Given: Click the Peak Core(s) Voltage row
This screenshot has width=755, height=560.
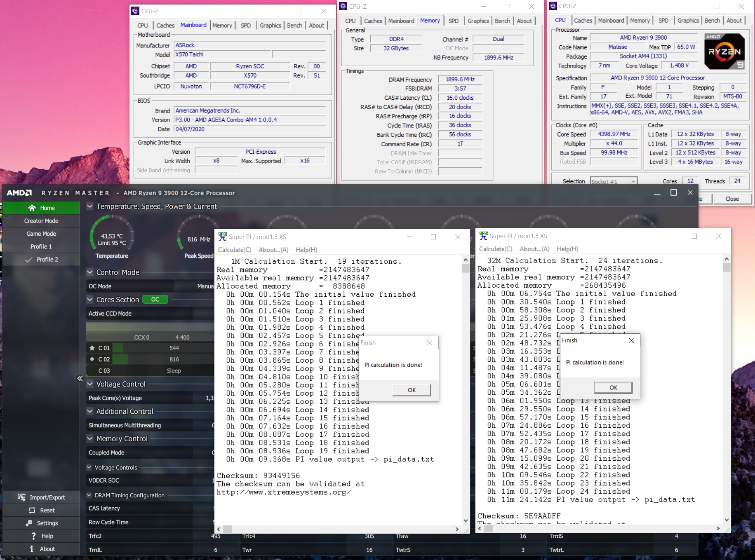Looking at the screenshot, I should (151, 398).
